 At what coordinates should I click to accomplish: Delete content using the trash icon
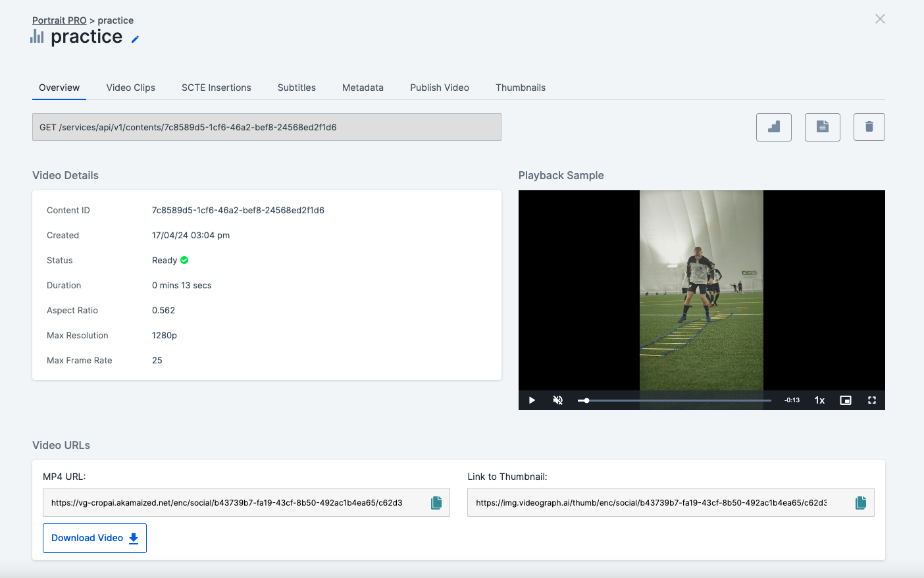(869, 127)
